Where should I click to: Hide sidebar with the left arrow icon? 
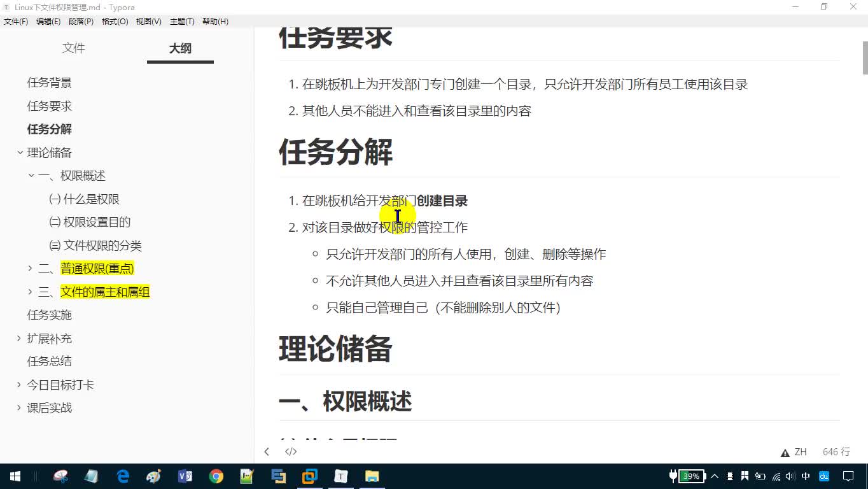(x=267, y=451)
